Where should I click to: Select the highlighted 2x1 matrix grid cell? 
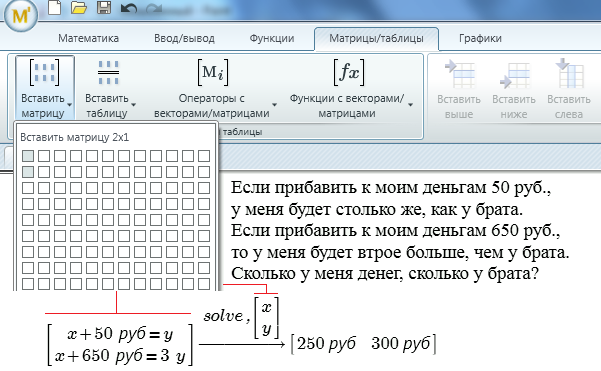(x=28, y=172)
